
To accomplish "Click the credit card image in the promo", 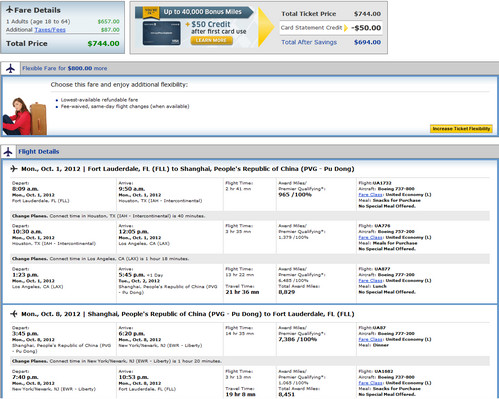I will click(161, 33).
